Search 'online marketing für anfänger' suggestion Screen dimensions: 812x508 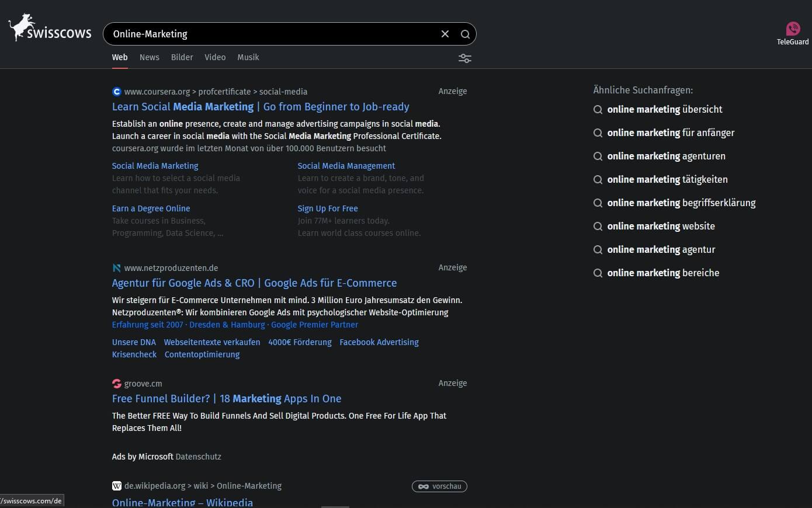click(x=671, y=133)
